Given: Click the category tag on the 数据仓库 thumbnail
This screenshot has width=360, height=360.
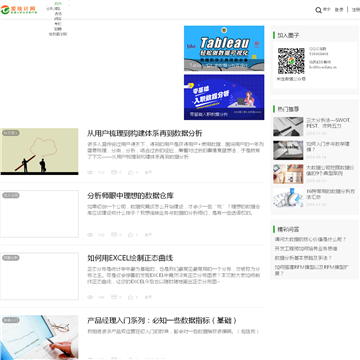Looking at the screenshot, I should [x=11, y=195].
